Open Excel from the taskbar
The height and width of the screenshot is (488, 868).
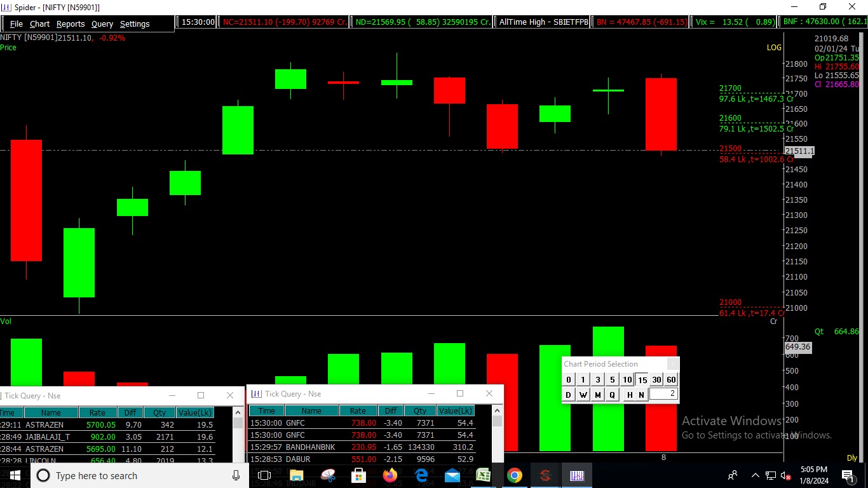pos(484,475)
